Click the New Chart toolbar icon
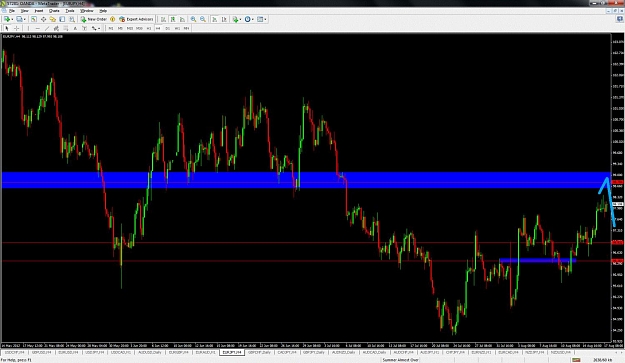This screenshot has width=625, height=363. pyautogui.click(x=7, y=19)
